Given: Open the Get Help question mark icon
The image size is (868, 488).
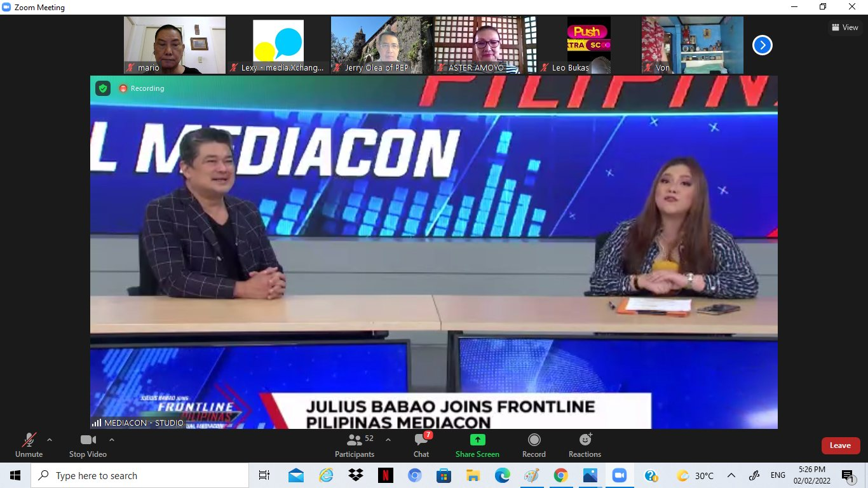Looking at the screenshot, I should (x=651, y=475).
